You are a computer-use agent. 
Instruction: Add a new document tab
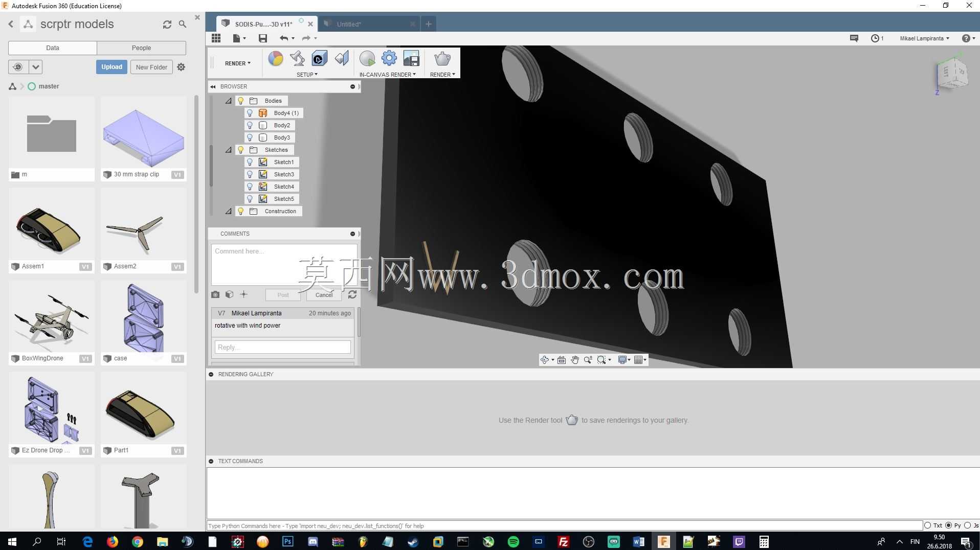click(429, 24)
